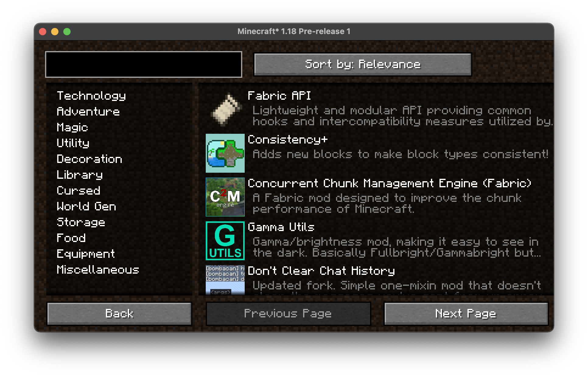Choose the Storage category filter
The height and width of the screenshot is (377, 588).
click(81, 222)
